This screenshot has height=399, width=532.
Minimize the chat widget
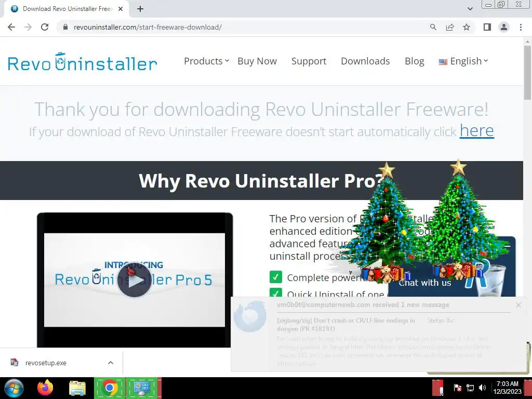pyautogui.click(x=507, y=246)
